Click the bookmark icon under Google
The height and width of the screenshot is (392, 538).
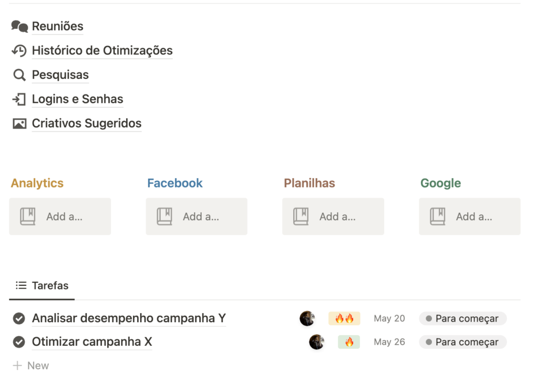point(438,216)
